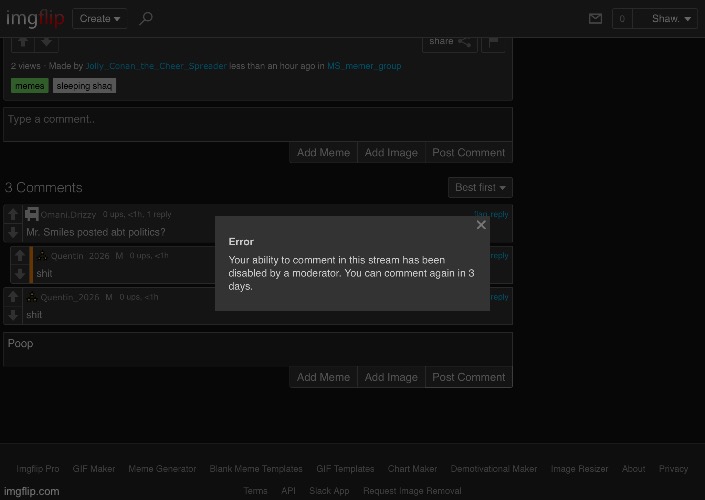Image resolution: width=705 pixels, height=500 pixels.
Task: Open the notifications envelope icon
Action: click(x=596, y=18)
